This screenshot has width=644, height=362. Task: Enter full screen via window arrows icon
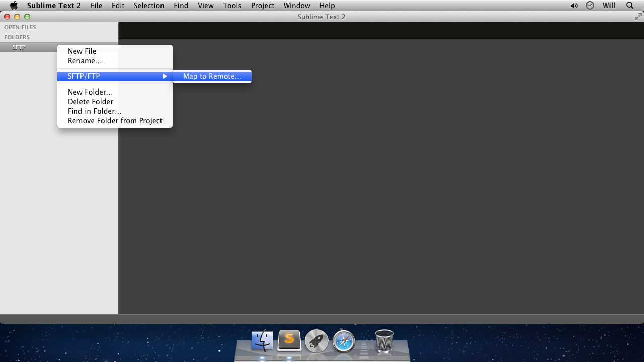pyautogui.click(x=638, y=17)
